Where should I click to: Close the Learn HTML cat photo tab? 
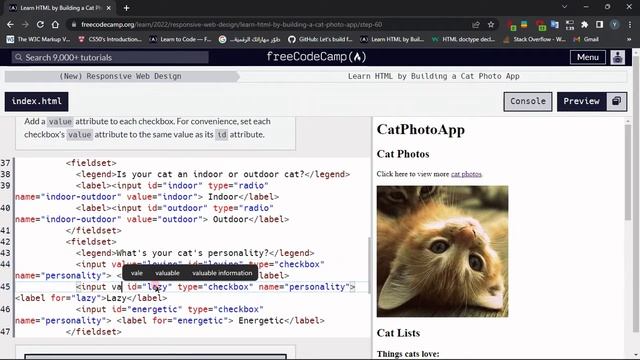click(x=109, y=8)
